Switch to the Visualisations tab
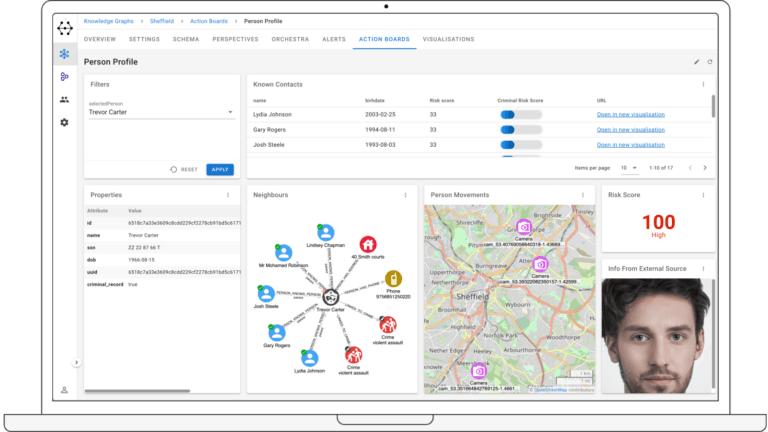This screenshot has width=768, height=432. (x=448, y=39)
